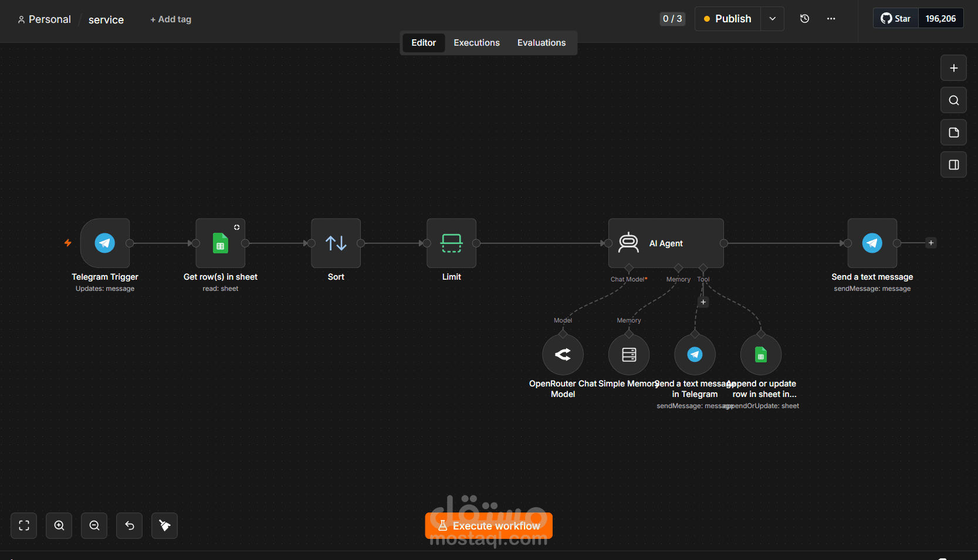The image size is (978, 560).
Task: Click the undo arrow icon
Action: (x=130, y=525)
